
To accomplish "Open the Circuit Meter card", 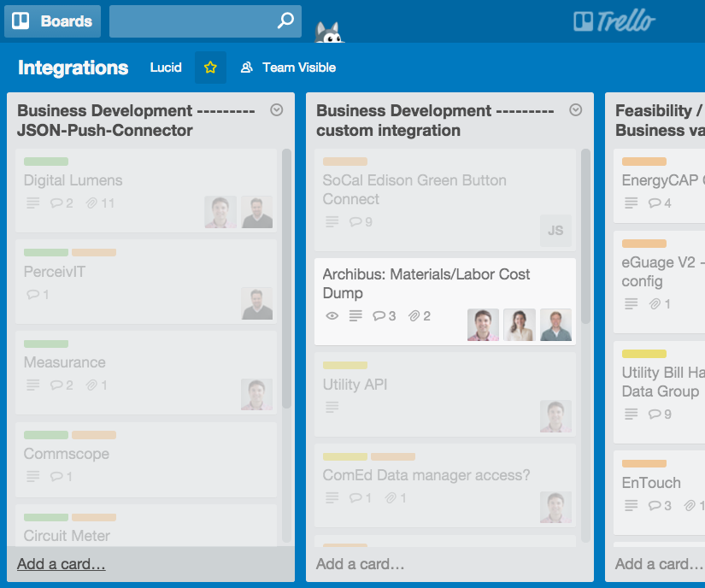I will pyautogui.click(x=146, y=526).
